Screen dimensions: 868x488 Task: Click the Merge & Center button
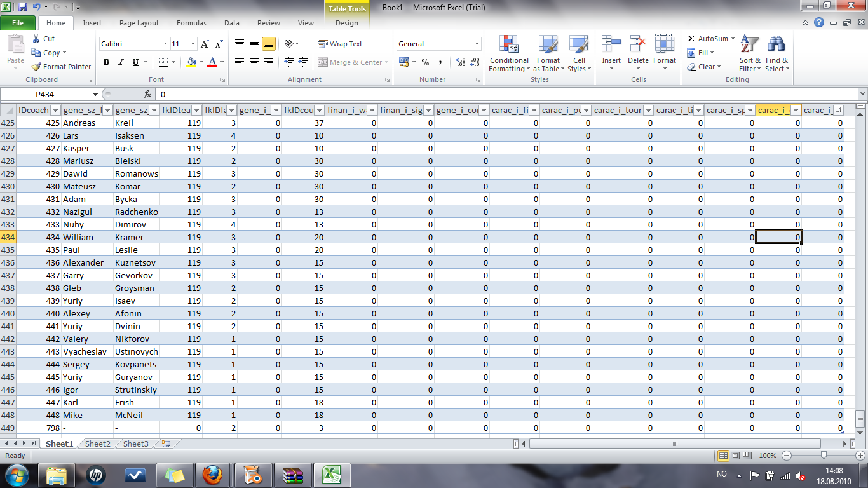[x=350, y=62]
